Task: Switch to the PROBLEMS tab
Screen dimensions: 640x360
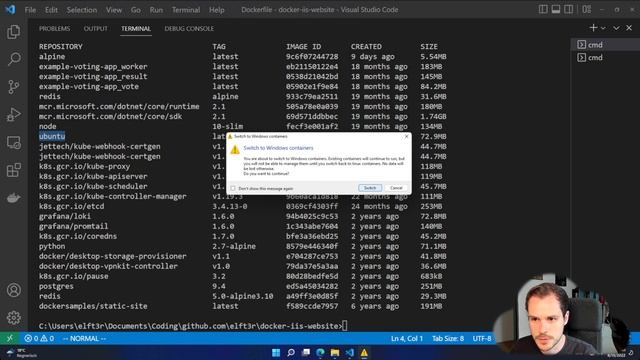Action: (54, 29)
